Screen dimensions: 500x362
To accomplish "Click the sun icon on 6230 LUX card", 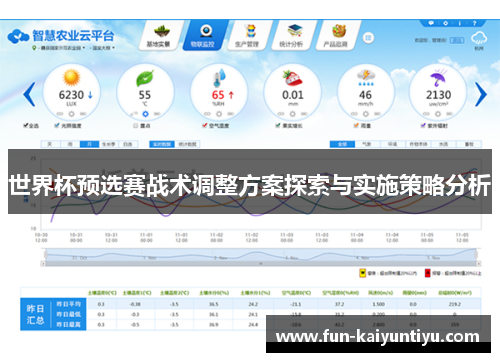I will pos(71,78).
